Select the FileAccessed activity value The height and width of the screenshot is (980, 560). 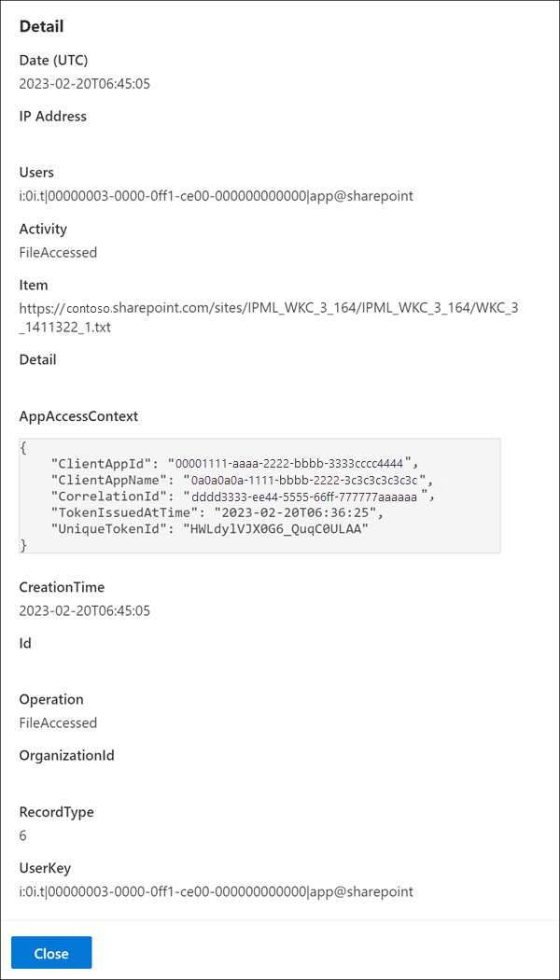click(58, 252)
